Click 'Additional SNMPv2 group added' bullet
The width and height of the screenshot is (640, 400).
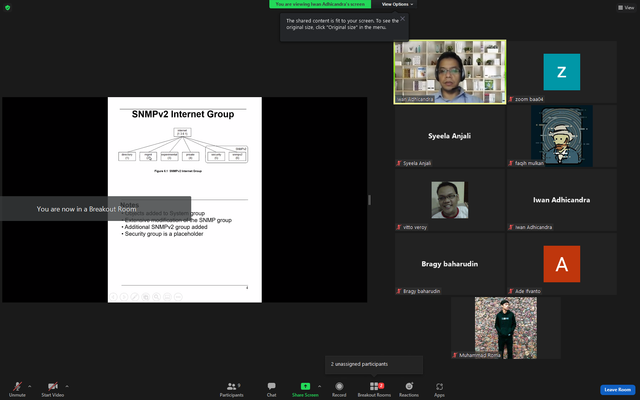tap(164, 227)
